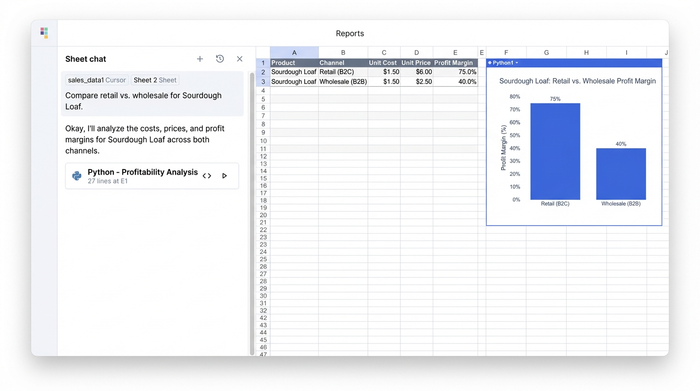Open chat history clock icon
Image resolution: width=700 pixels, height=391 pixels.
coord(220,59)
